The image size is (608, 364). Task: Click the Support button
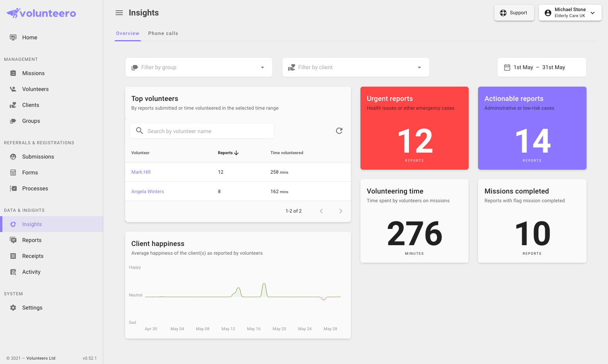(514, 12)
